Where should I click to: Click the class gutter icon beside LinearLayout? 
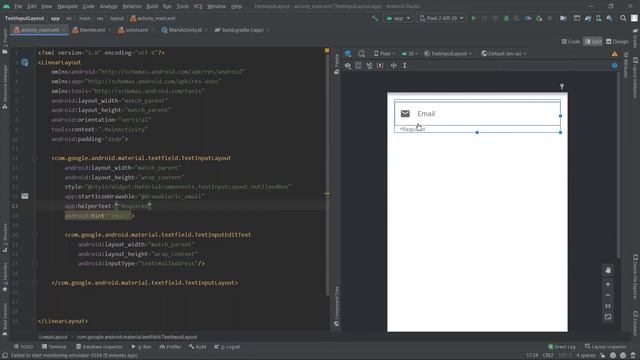pyautogui.click(x=24, y=62)
